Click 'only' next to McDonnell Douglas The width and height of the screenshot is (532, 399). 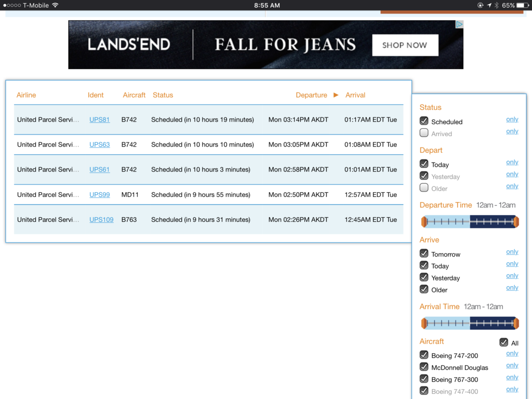[512, 365]
